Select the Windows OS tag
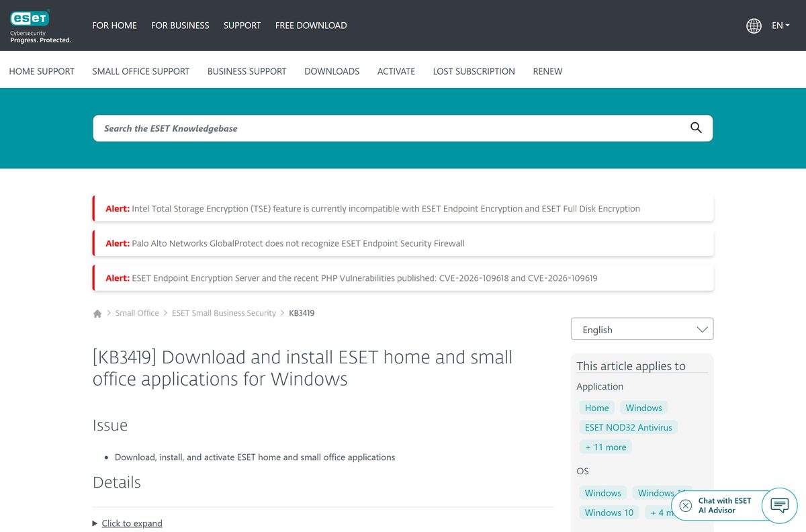Screen dimensions: 806x532 [x=602, y=493]
